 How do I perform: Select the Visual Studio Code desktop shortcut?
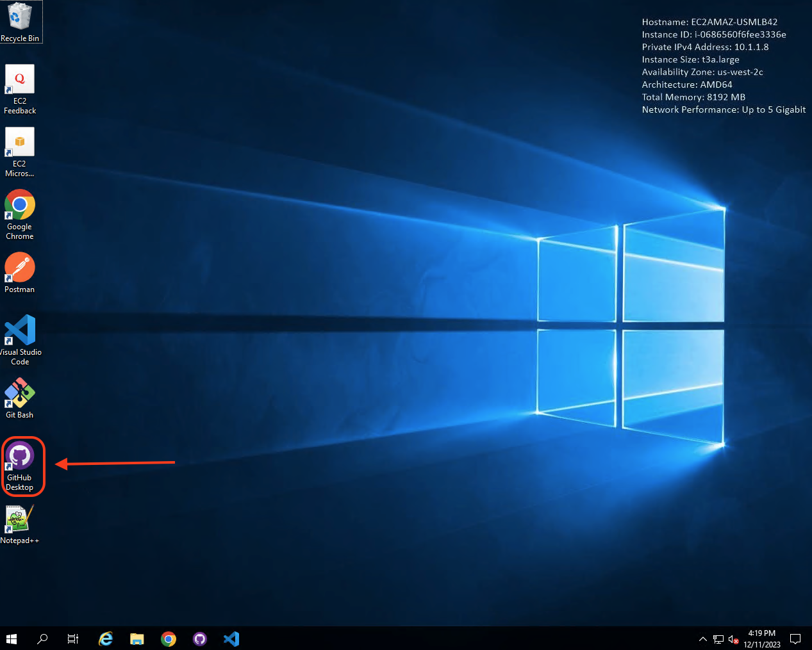(x=20, y=341)
